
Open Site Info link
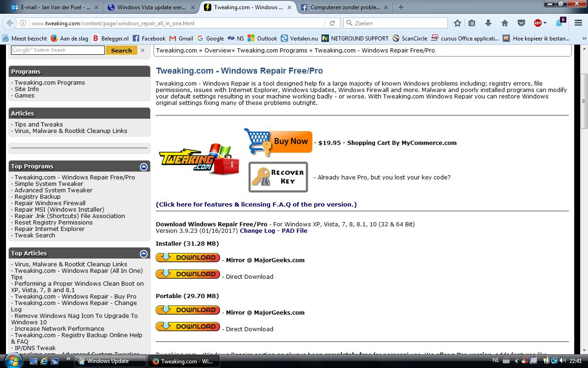tap(27, 89)
